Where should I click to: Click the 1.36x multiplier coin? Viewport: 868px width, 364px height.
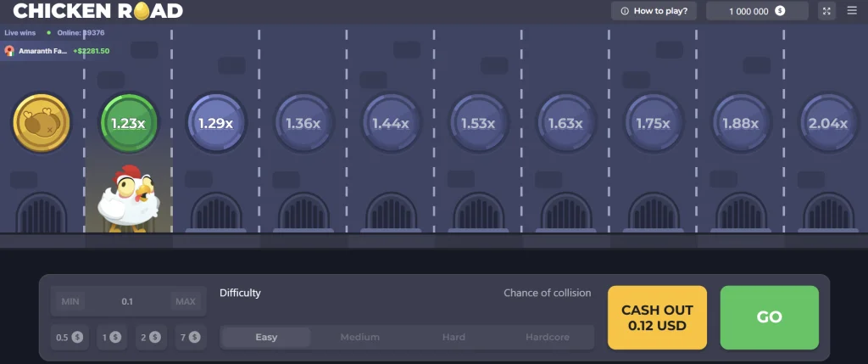click(x=303, y=123)
